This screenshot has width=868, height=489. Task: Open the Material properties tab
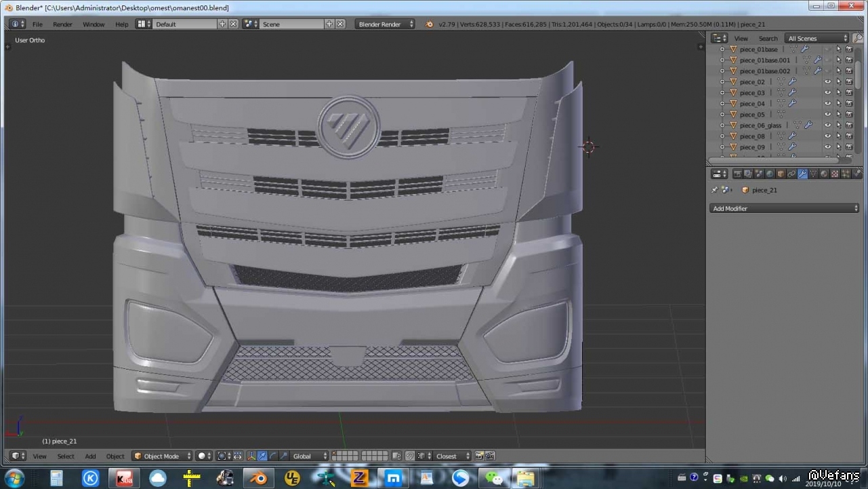(x=824, y=174)
